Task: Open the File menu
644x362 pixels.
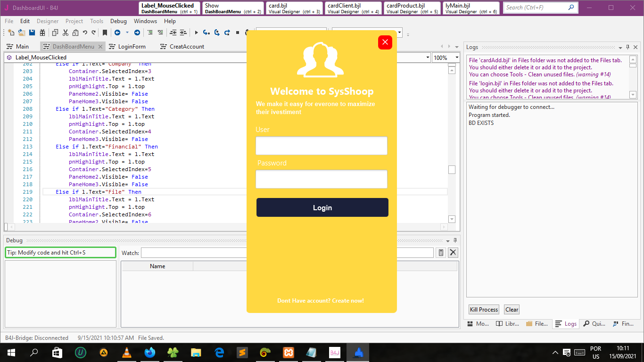Action: 9,21
